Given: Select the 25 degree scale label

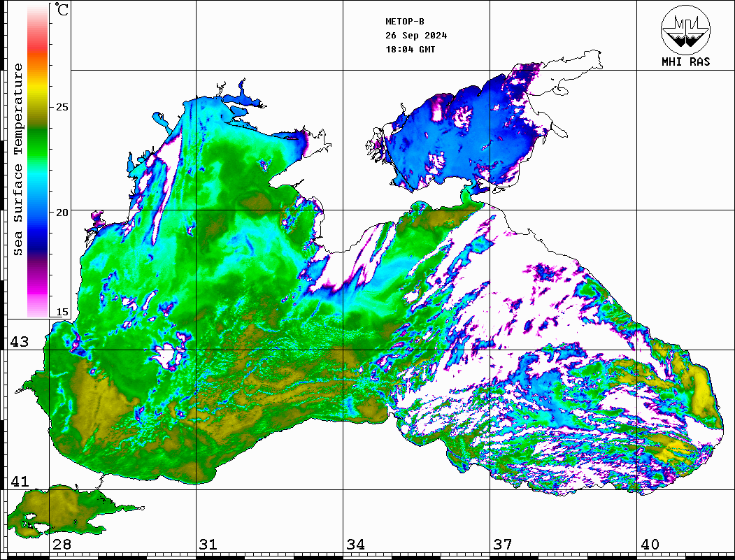Looking at the screenshot, I should click(x=63, y=107).
